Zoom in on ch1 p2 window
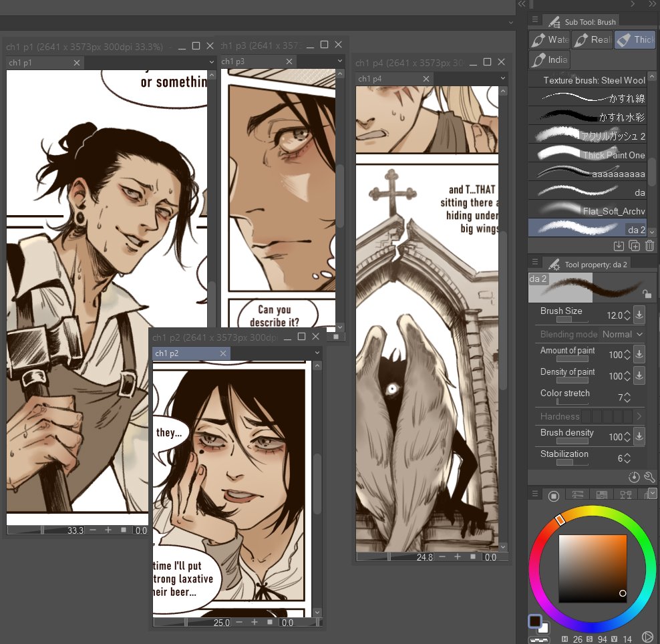Viewport: 660px width, 644px height. 255,622
